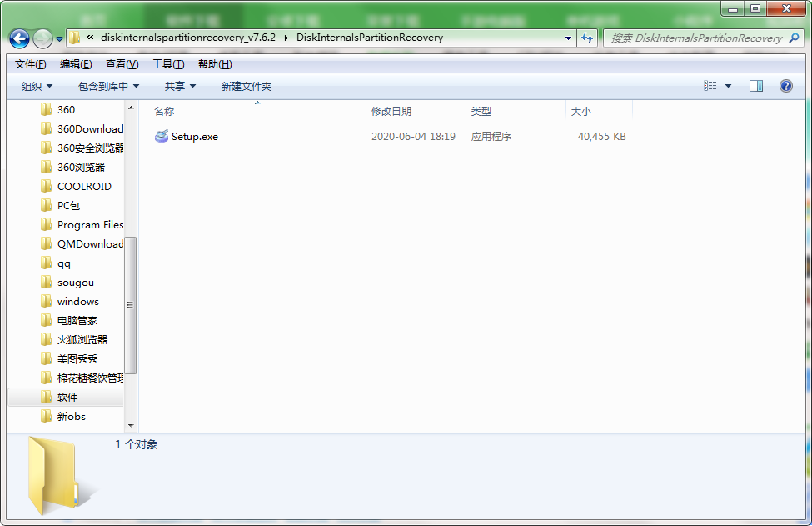Open the recent pages dropdown arrow
The height and width of the screenshot is (526, 812).
click(60, 39)
